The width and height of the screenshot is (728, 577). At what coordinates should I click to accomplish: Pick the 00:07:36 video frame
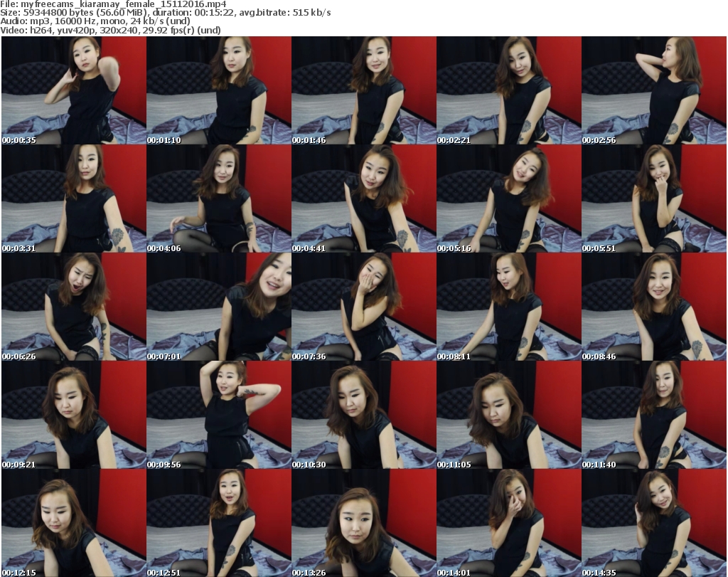pyautogui.click(x=364, y=307)
